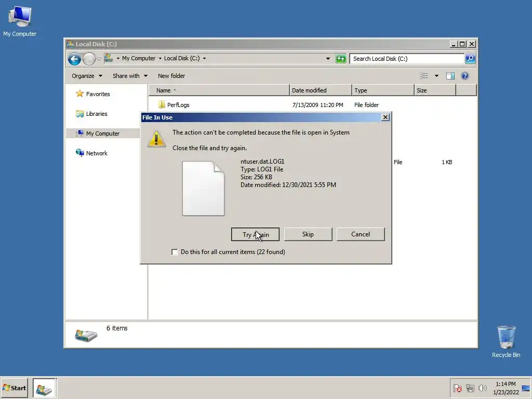Click the 6 items status text

pyautogui.click(x=117, y=328)
